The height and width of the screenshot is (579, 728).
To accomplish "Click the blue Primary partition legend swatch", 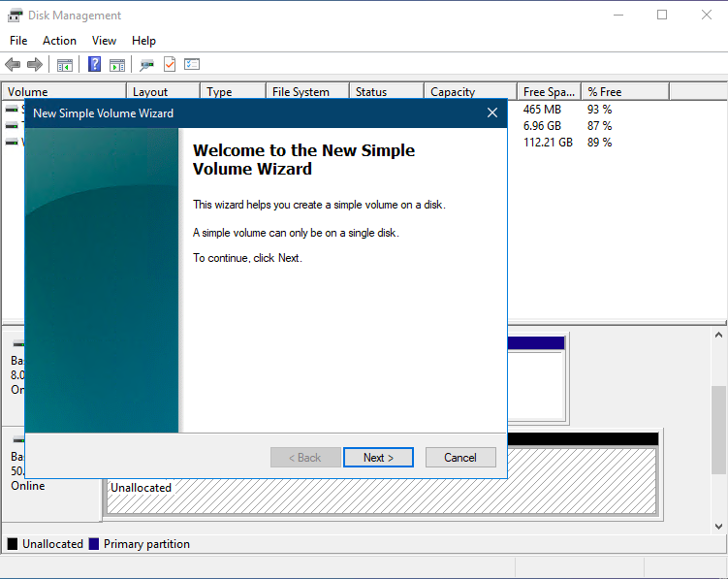I will coord(94,544).
